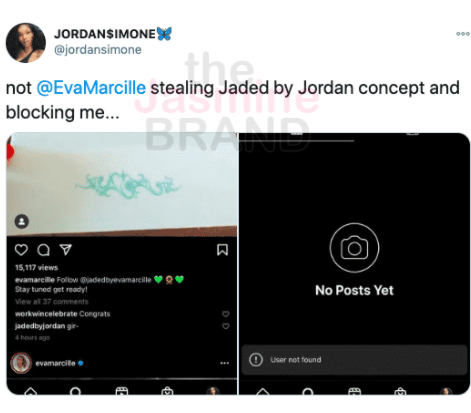The width and height of the screenshot is (471, 413).
Task: Open tweet more options three dots
Action: [463, 34]
